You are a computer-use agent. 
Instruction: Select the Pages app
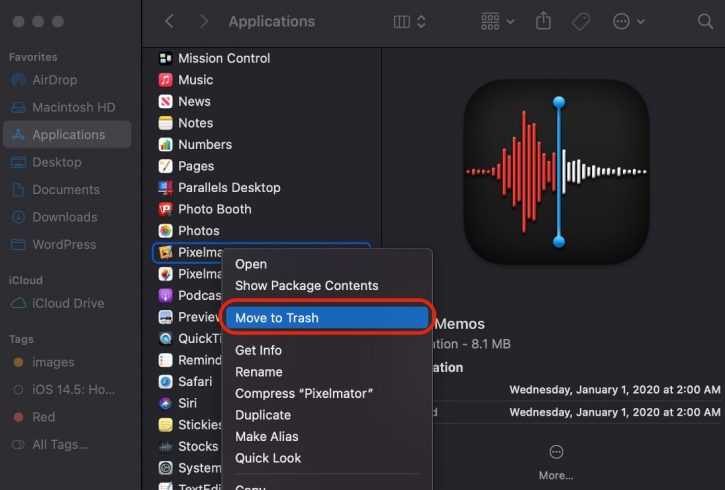[x=262, y=166]
